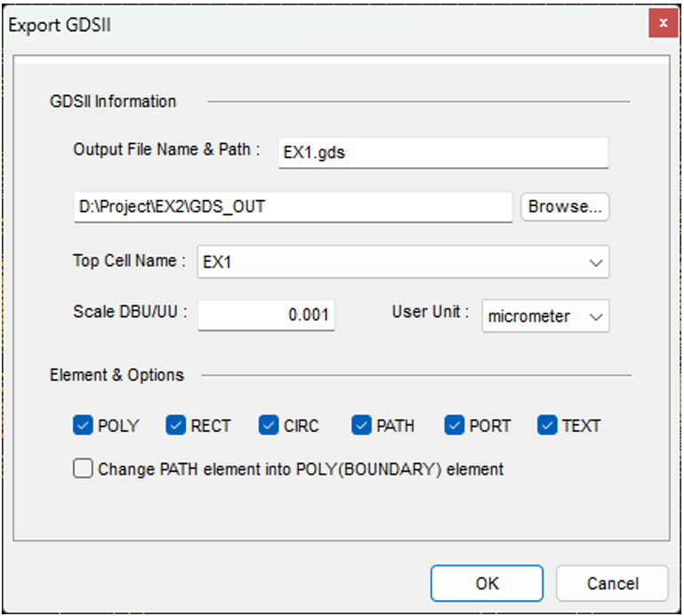Image resolution: width=684 pixels, height=616 pixels.
Task: Confirm export with the OK button
Action: coord(487,583)
